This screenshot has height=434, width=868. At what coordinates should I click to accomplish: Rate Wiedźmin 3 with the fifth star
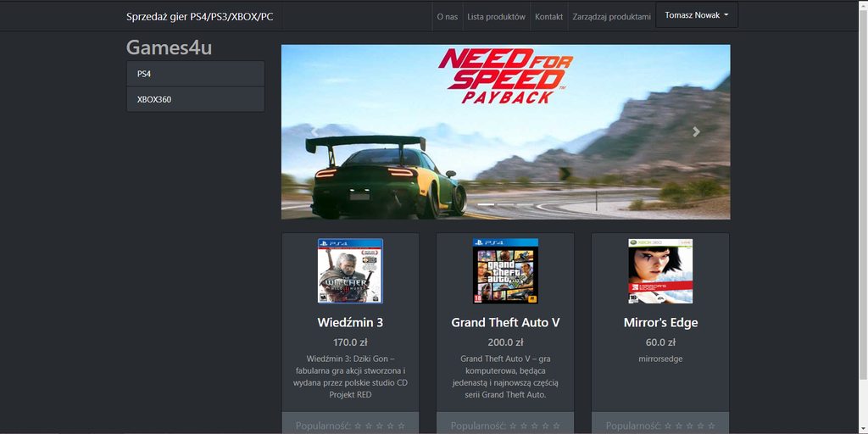401,426
